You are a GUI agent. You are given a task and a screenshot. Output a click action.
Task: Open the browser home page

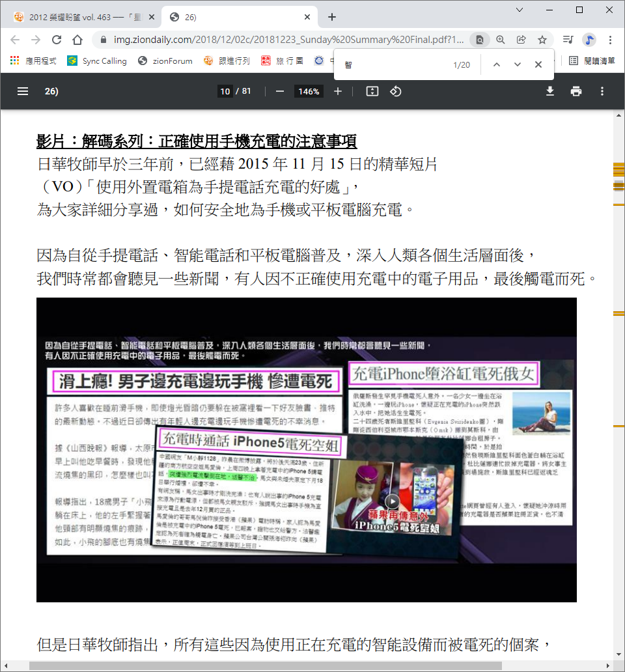tap(77, 40)
